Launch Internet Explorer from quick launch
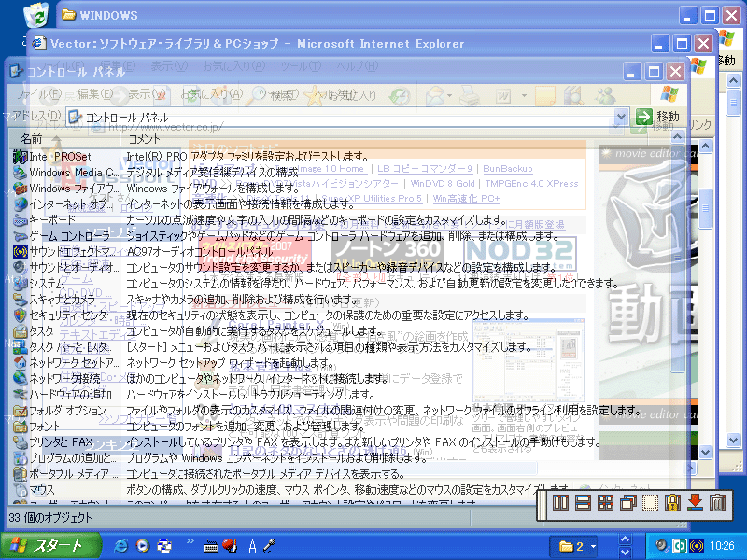The height and width of the screenshot is (560, 747). [x=121, y=546]
